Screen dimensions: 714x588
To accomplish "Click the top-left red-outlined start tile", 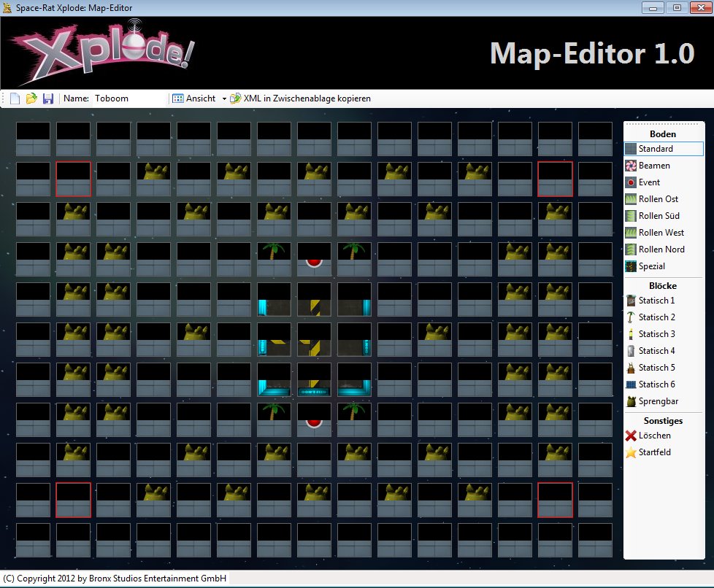I will pos(74,179).
